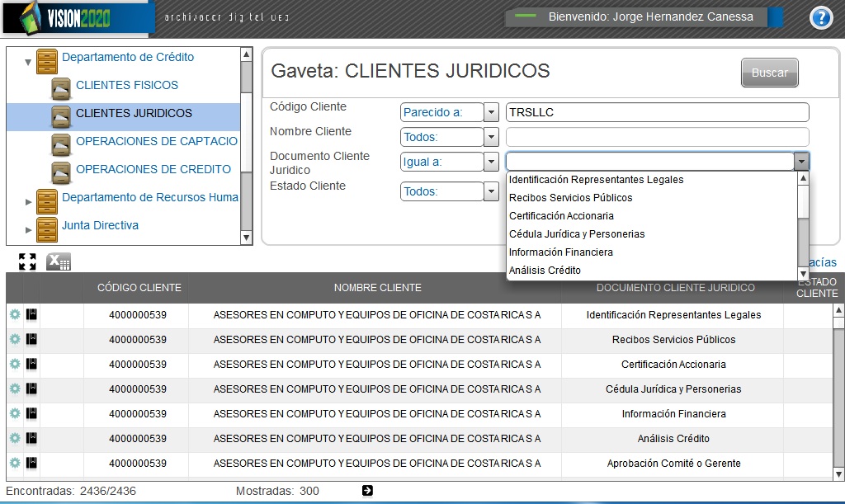This screenshot has height=504, width=845.
Task: Click 'Bienvenido: Jorge Hernandez Canessa' user banner
Action: [650, 16]
